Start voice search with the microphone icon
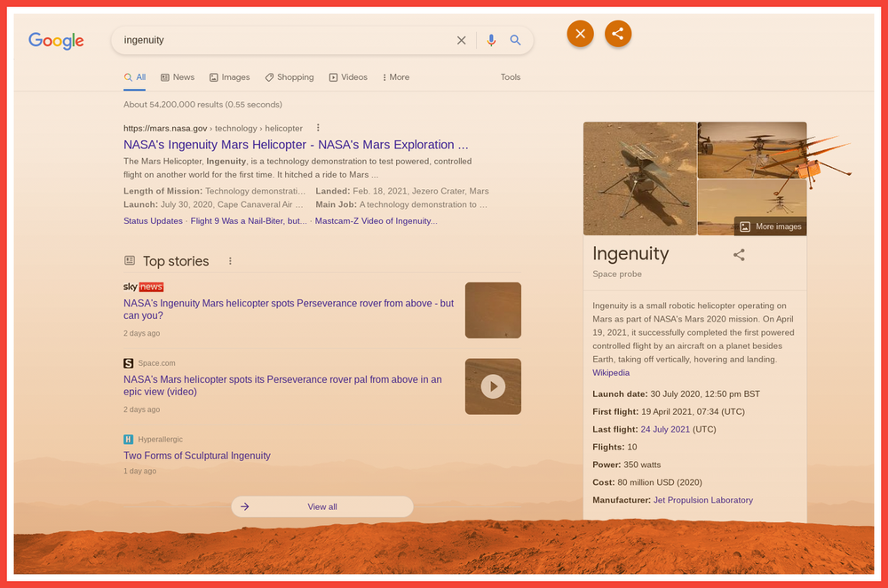Image resolution: width=888 pixels, height=588 pixels. pos(491,40)
